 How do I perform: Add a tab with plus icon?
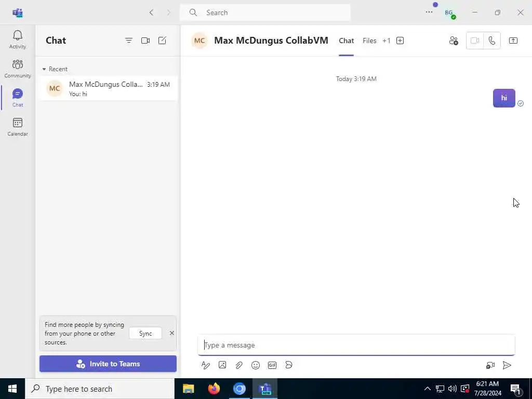point(400,41)
